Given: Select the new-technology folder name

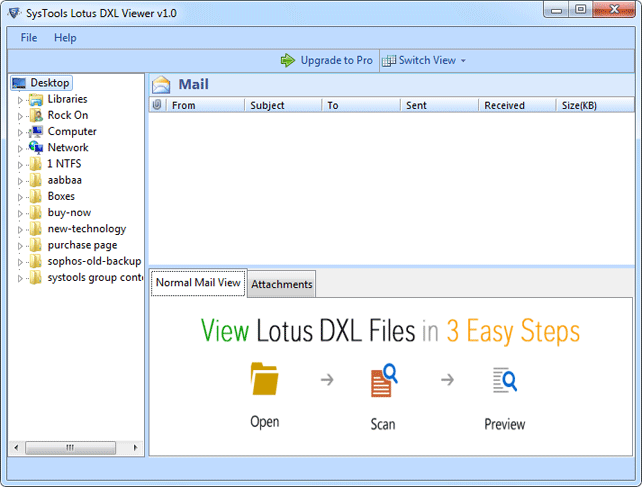Looking at the screenshot, I should point(87,229).
